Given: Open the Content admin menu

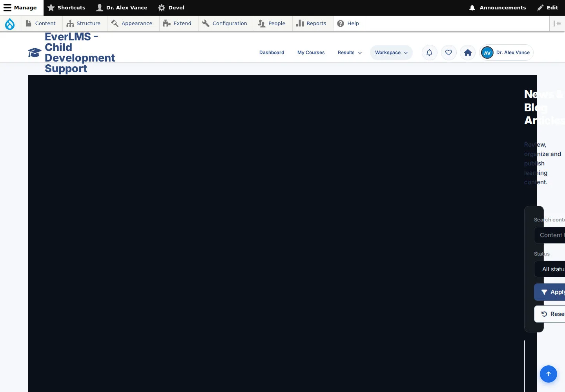Looking at the screenshot, I should point(41,24).
